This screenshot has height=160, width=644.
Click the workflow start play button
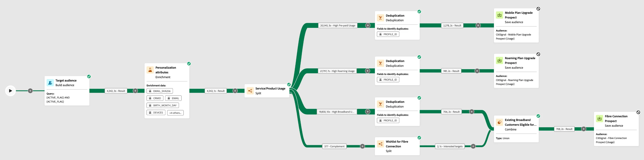(10, 91)
